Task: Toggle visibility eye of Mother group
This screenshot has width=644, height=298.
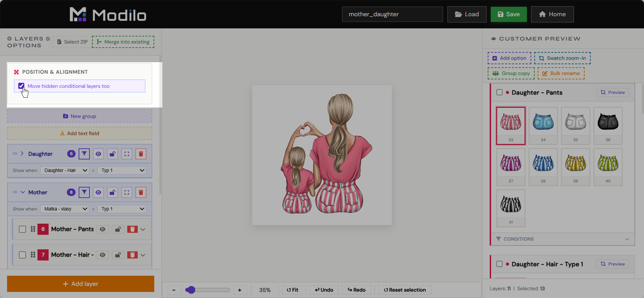Action: (x=98, y=192)
